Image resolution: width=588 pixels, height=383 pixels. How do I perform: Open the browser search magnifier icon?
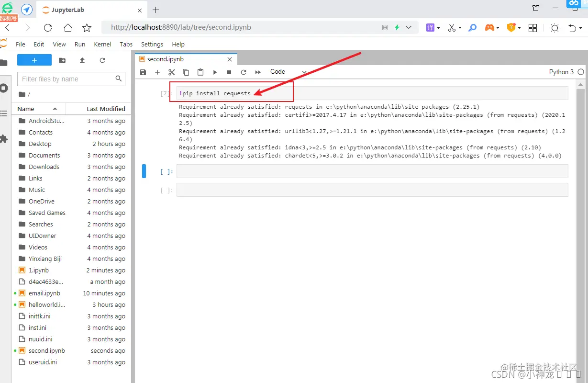[473, 28]
